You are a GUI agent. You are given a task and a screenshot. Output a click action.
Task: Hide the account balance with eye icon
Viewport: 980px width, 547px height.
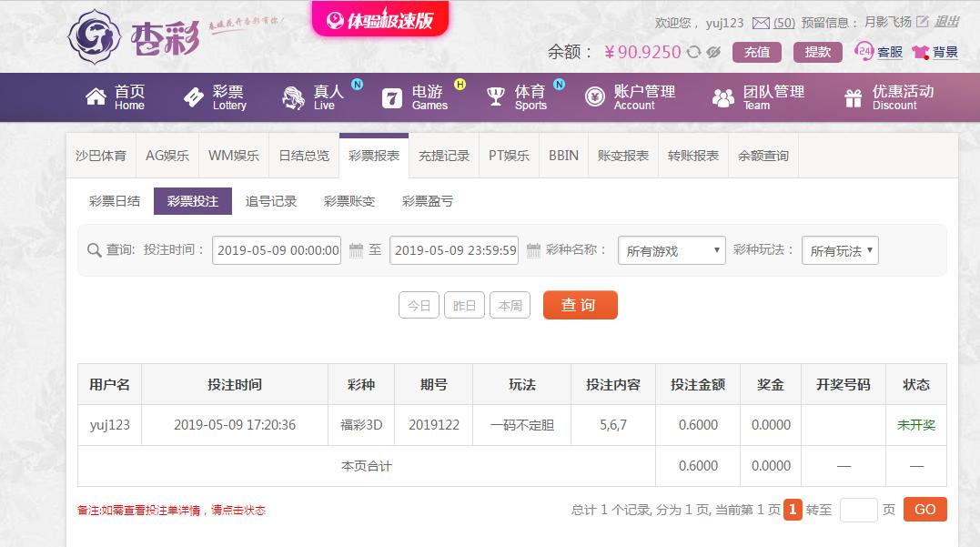(x=714, y=52)
